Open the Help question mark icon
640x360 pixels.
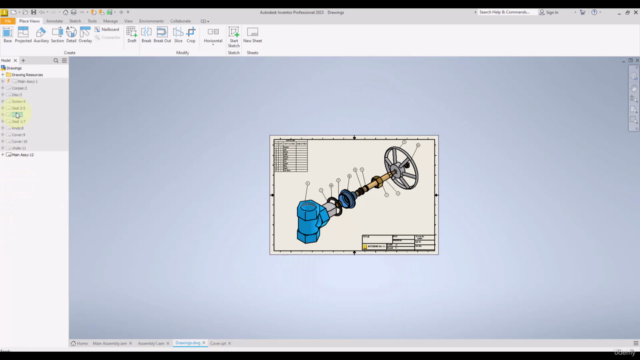[x=594, y=12]
